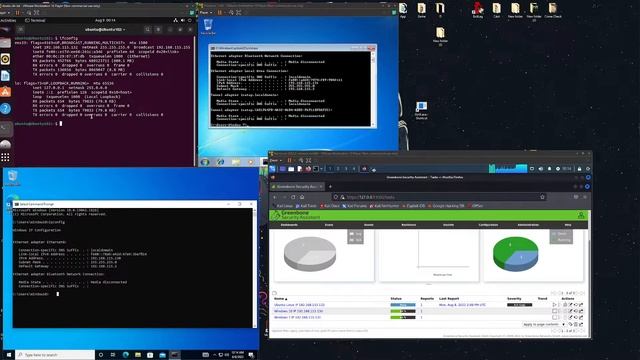The image size is (640, 360).
Task: Open Kali Forums bookmark
Action: click(x=354, y=206)
